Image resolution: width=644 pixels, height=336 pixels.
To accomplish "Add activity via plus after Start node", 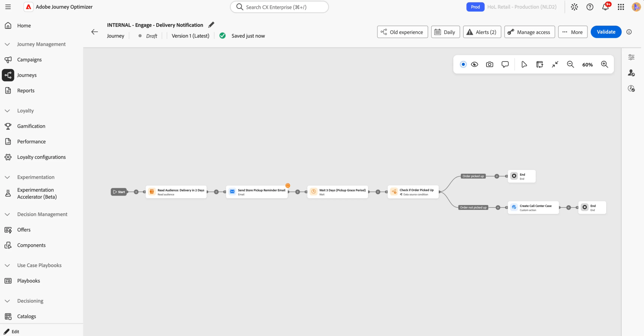I will (136, 192).
